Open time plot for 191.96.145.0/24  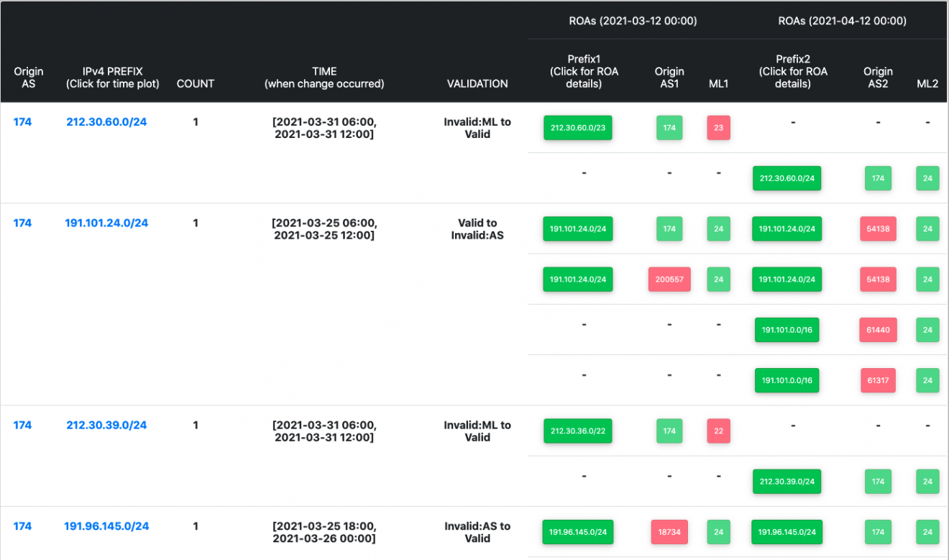tap(106, 526)
